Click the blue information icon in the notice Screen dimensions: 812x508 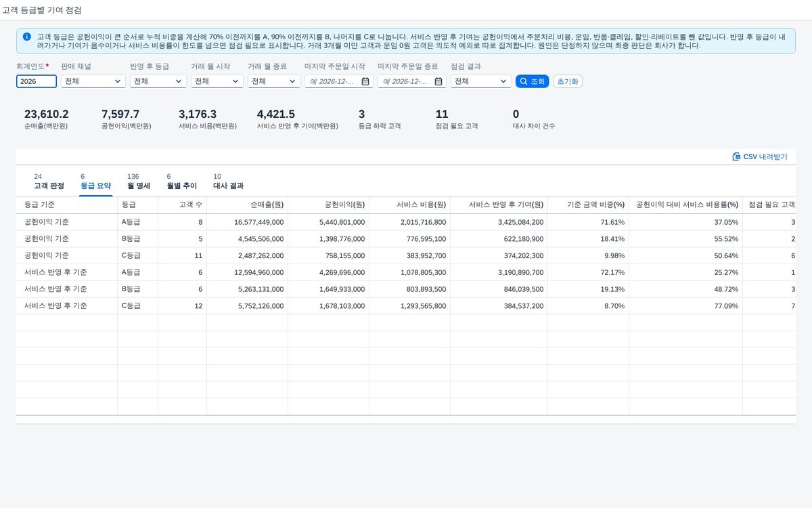[x=27, y=37]
